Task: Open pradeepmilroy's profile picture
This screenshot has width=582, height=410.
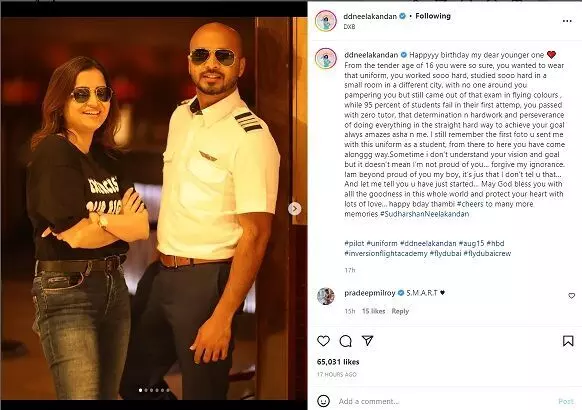Action: tap(326, 296)
